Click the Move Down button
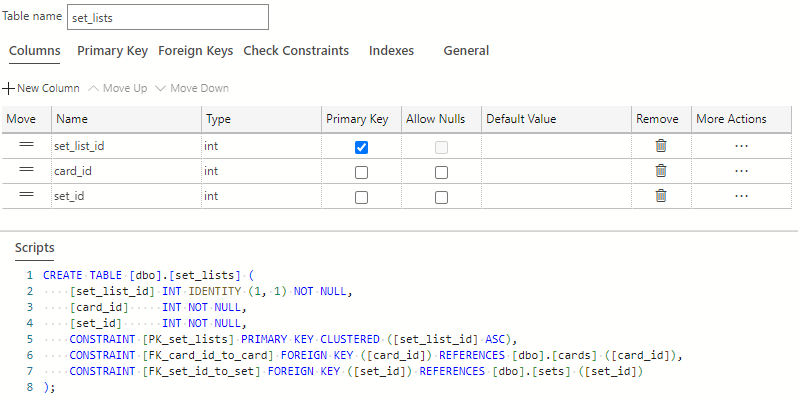This screenshot has height=397, width=798. pos(192,89)
